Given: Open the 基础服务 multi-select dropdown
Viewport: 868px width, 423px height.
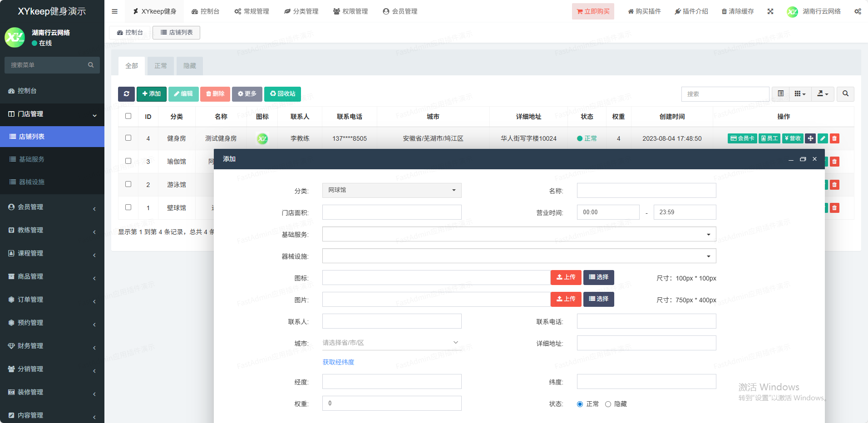Looking at the screenshot, I should click(x=519, y=234).
